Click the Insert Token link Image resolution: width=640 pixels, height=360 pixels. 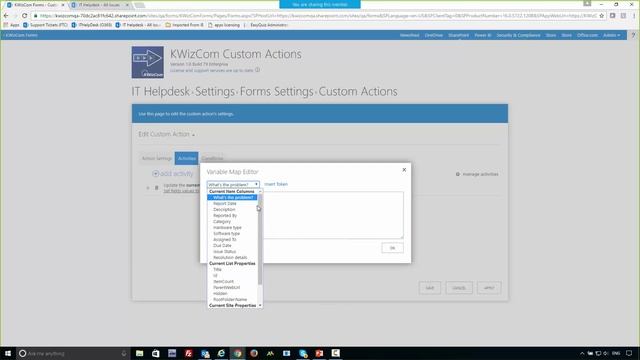point(276,184)
